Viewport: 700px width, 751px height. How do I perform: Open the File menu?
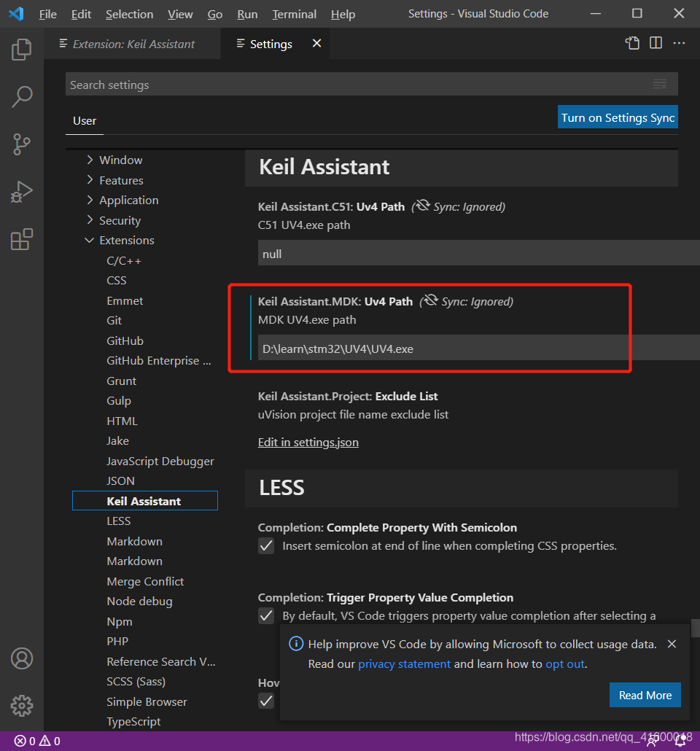[47, 15]
